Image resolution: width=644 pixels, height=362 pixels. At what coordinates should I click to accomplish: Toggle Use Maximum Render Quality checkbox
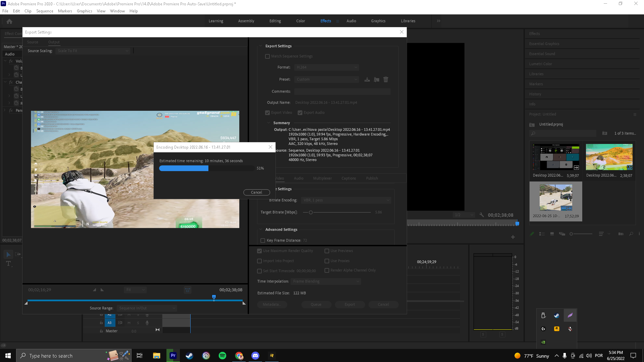pos(259,251)
